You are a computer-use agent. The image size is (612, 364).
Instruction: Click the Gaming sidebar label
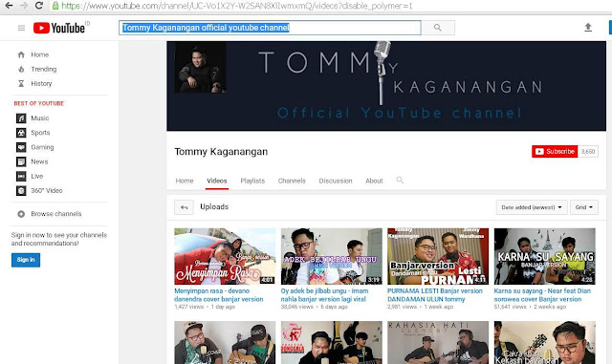pos(42,147)
